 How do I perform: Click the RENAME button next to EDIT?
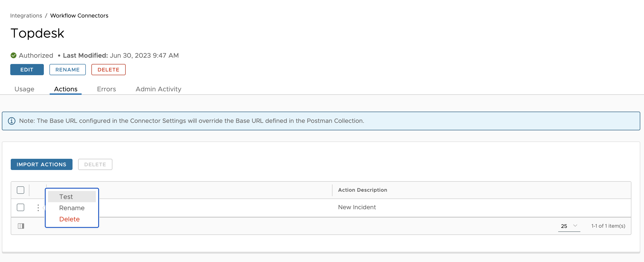point(67,69)
